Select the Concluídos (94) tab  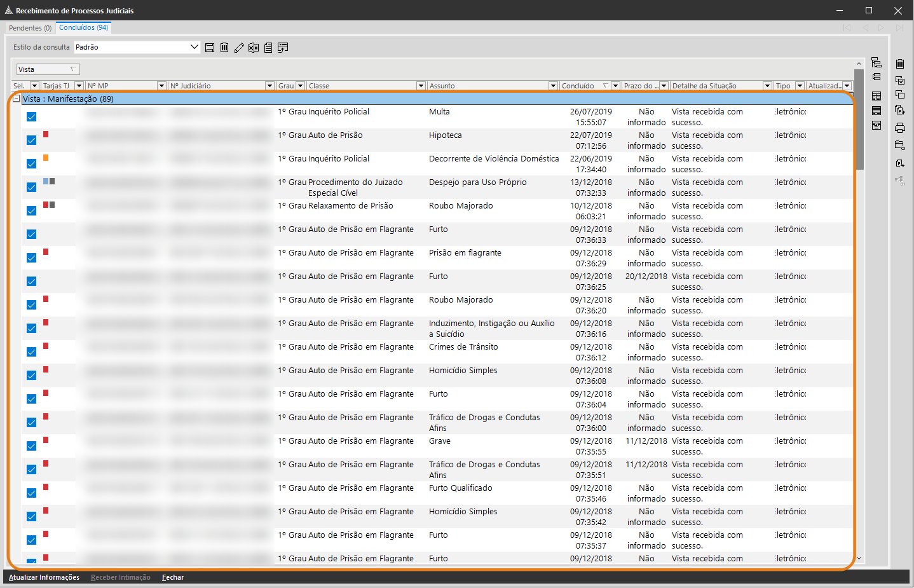[x=83, y=27]
